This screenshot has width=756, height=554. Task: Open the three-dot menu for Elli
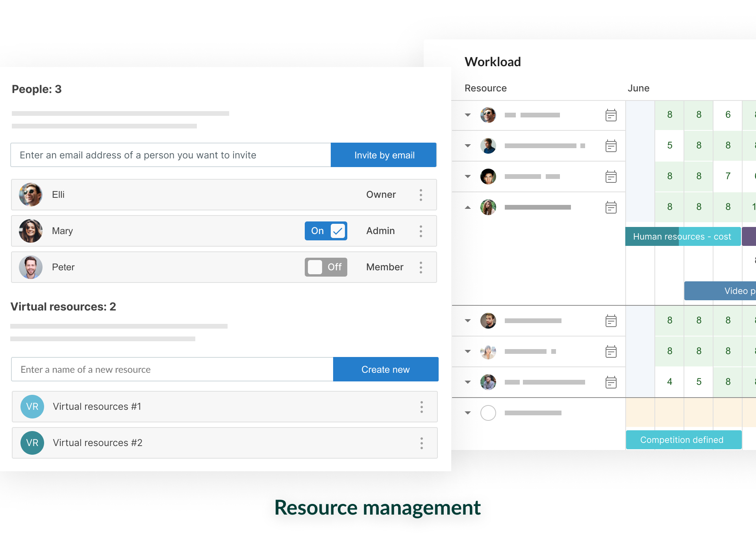click(x=421, y=195)
